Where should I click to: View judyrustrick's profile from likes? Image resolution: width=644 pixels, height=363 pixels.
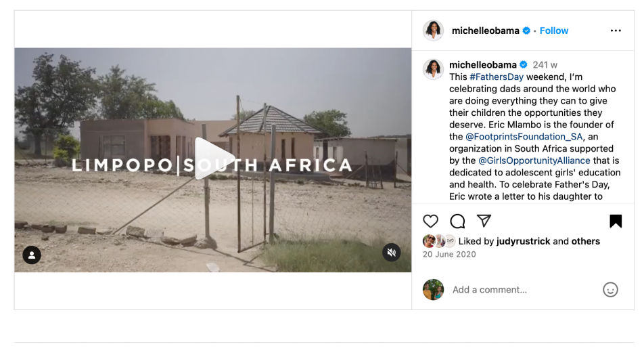(x=524, y=241)
